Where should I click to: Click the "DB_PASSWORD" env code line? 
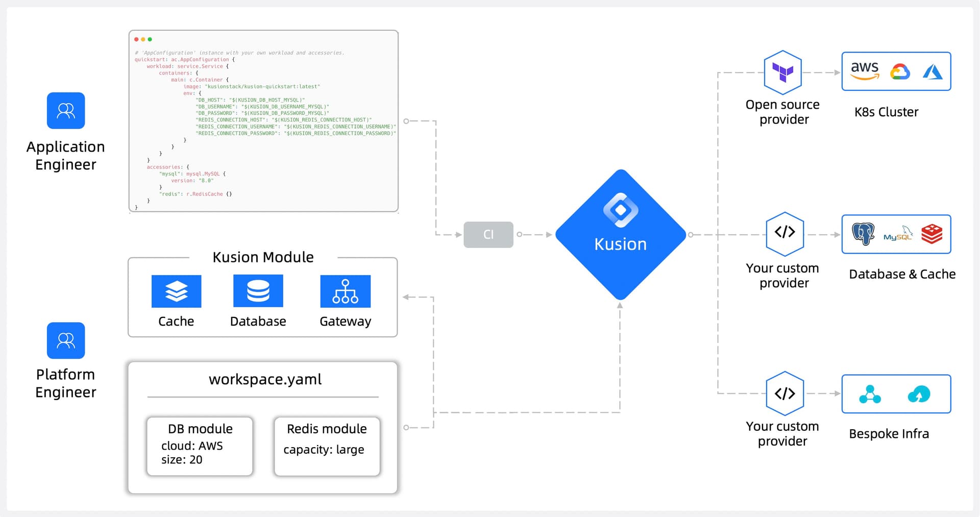click(262, 113)
